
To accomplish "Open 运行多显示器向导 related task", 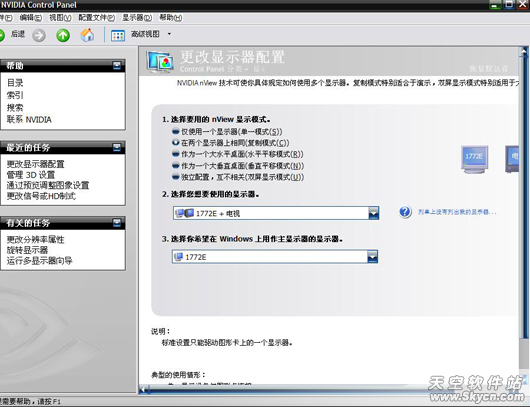I will tap(40, 260).
